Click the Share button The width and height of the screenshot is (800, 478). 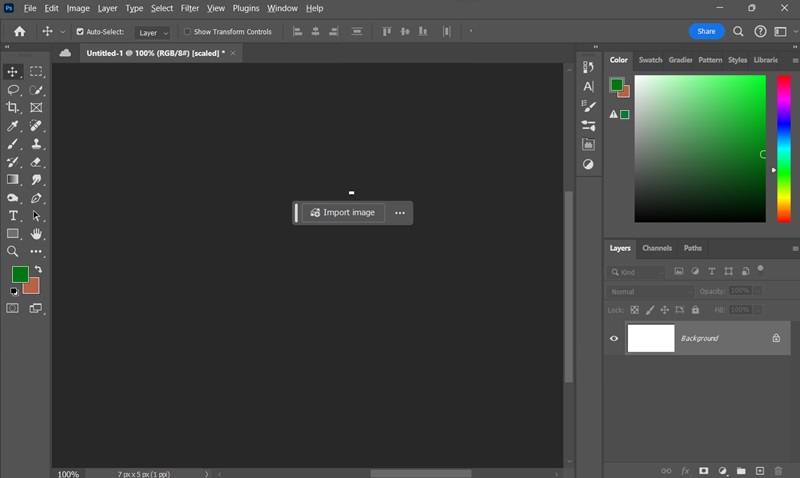[706, 31]
